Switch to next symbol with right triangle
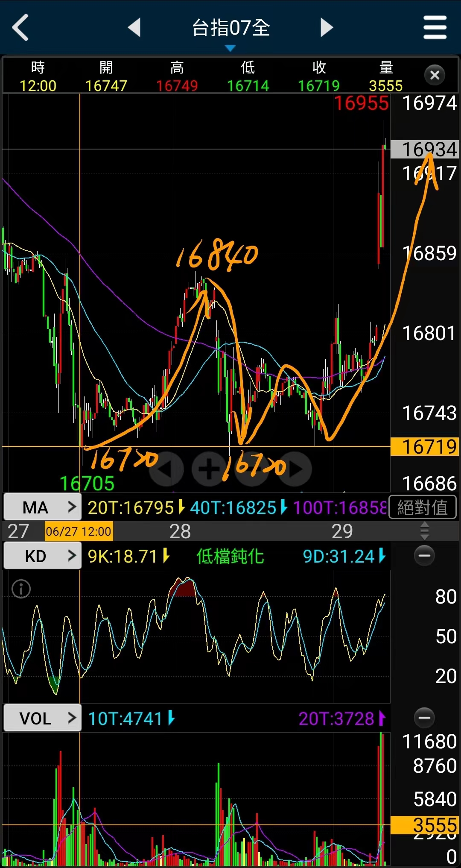The height and width of the screenshot is (868, 461). [x=327, y=28]
